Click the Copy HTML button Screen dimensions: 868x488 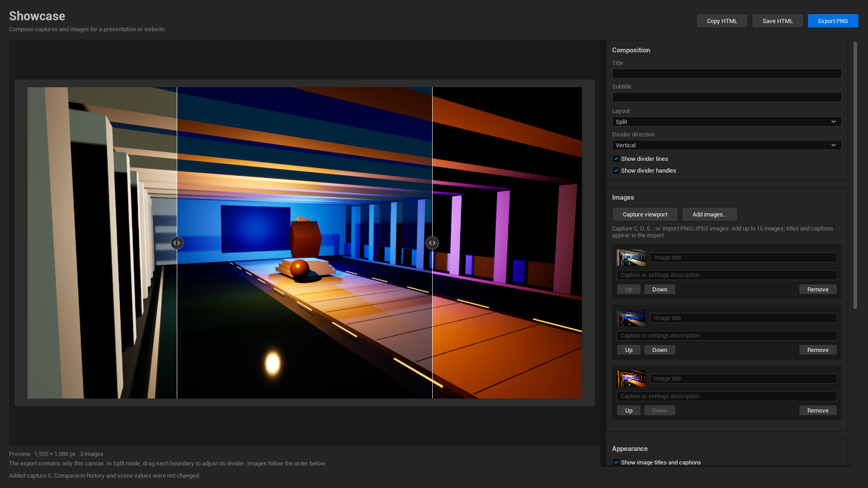pos(722,21)
